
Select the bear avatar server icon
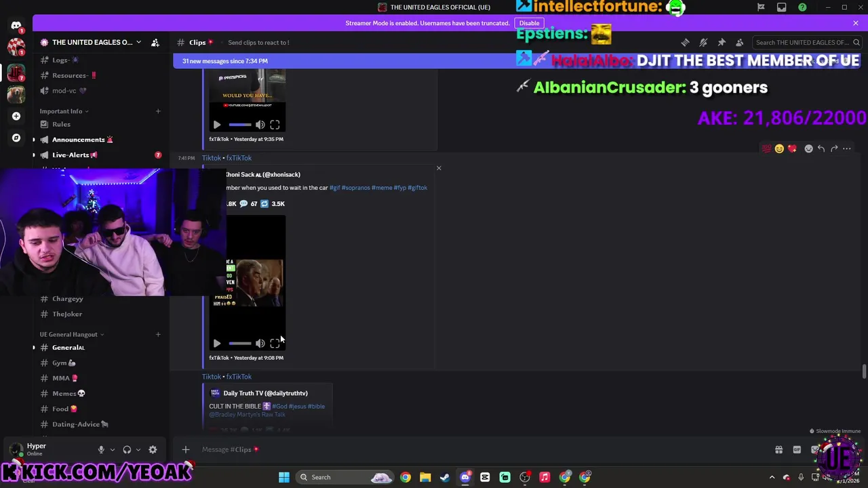[x=16, y=93]
